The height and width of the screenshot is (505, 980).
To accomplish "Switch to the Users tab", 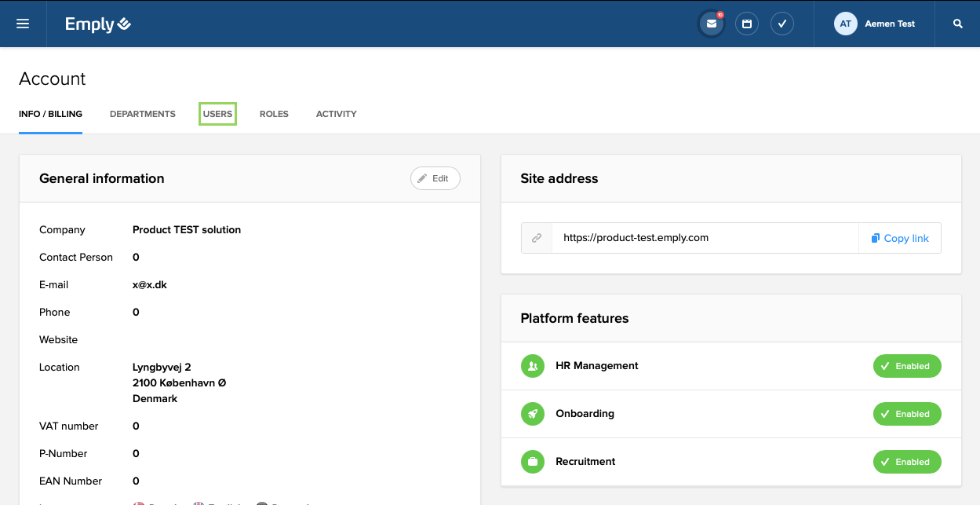I will tap(217, 114).
